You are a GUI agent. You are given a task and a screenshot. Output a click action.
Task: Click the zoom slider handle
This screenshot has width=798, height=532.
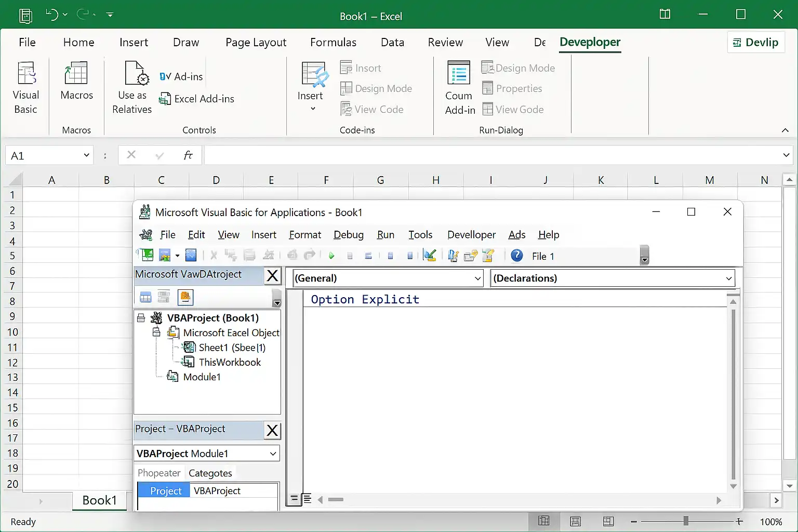[x=686, y=521]
